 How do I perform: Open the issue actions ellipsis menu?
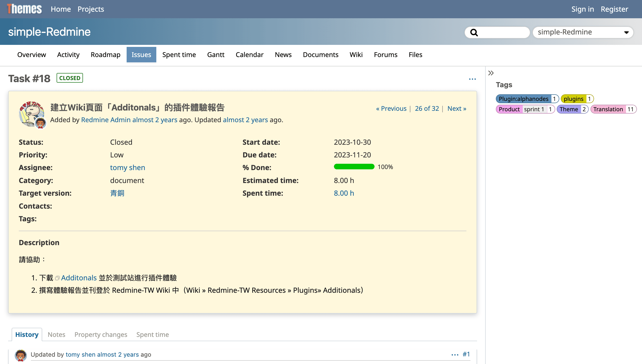pos(472,79)
